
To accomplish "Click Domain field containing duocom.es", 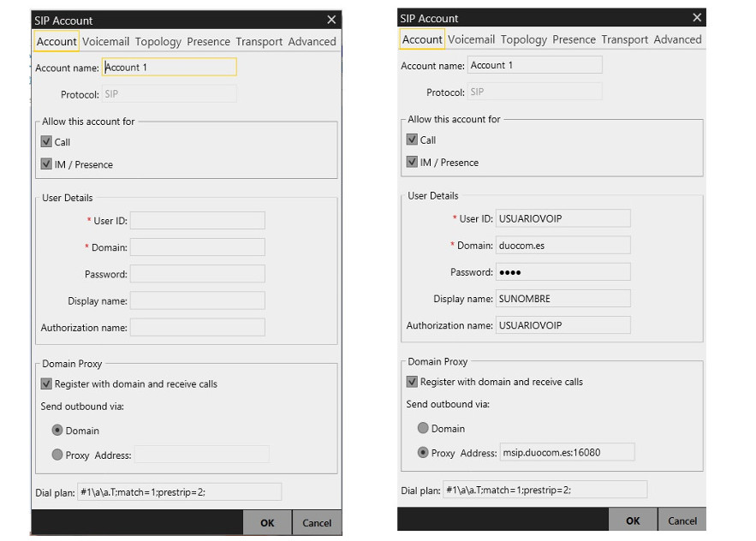I will click(x=563, y=245).
